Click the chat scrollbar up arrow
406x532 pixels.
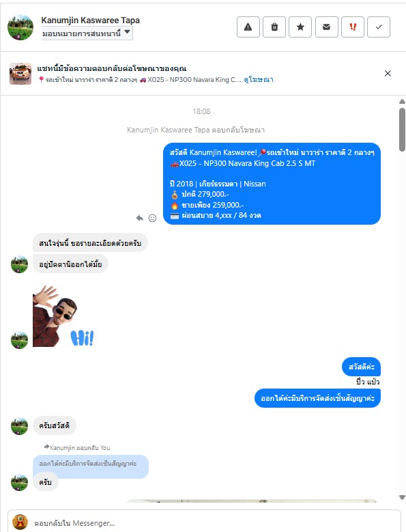point(402,102)
